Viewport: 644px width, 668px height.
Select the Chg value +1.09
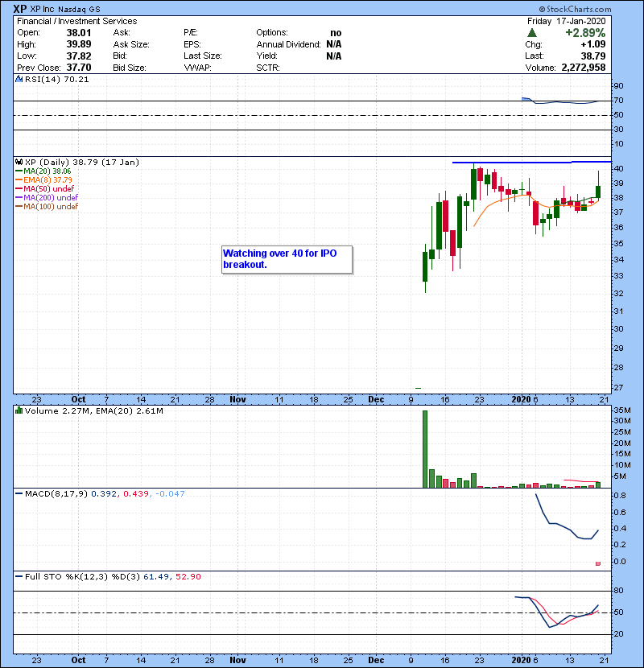pyautogui.click(x=593, y=44)
